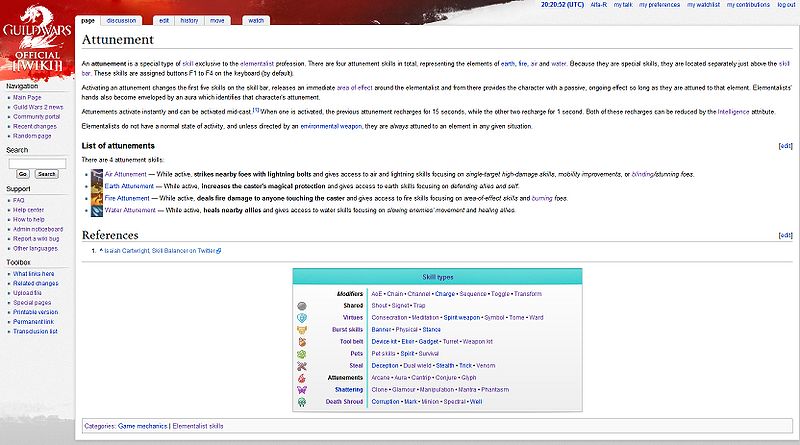Viewport: 800px width, 445px height.
Task: Open the Air Attunement skill icon
Action: (x=97, y=175)
